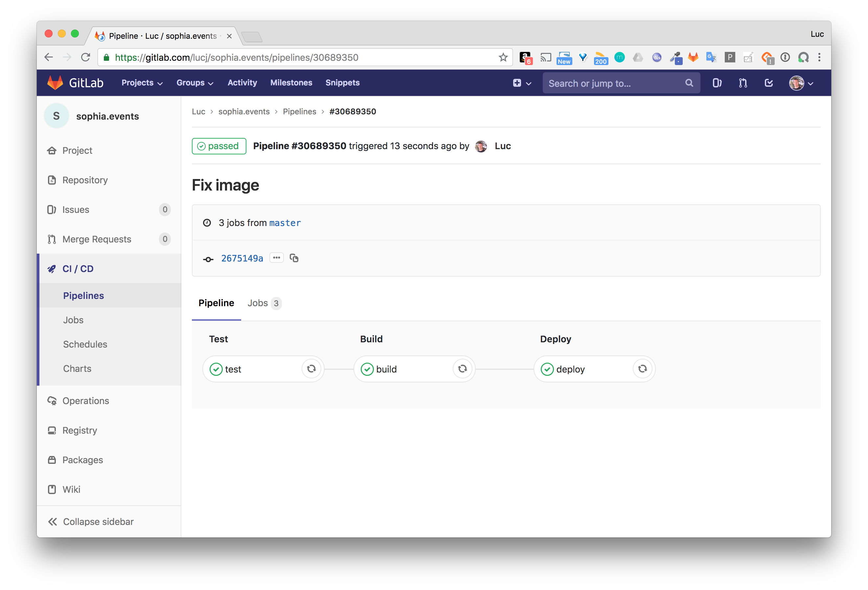Open commit 2675149a link
Image resolution: width=868 pixels, height=590 pixels.
click(x=242, y=258)
